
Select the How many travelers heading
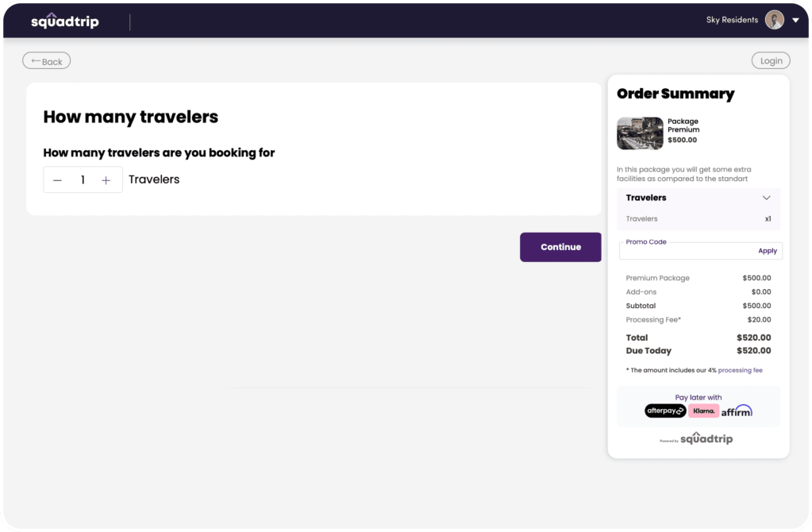click(130, 117)
